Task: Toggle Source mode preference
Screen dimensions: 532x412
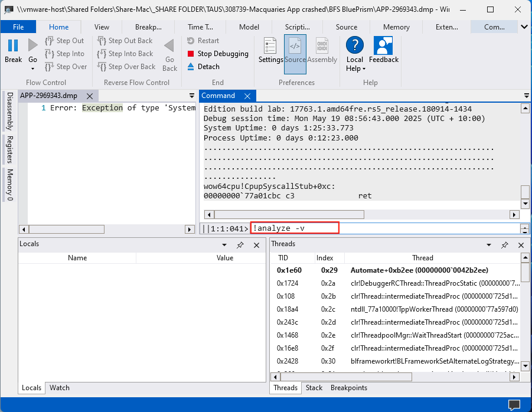Action: pyautogui.click(x=295, y=46)
